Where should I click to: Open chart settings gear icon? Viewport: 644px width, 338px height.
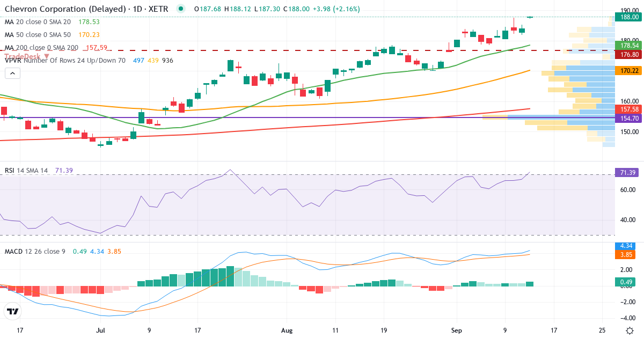coord(628,330)
